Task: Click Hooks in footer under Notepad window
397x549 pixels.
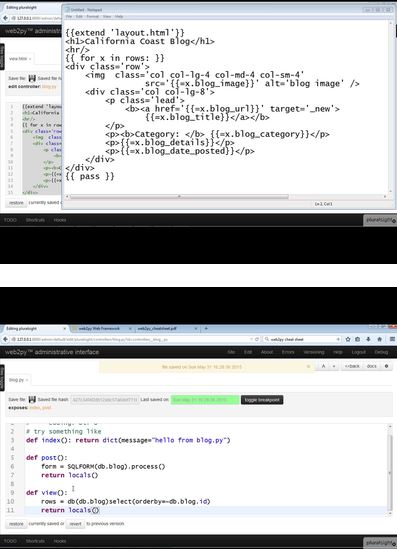Action: [x=60, y=220]
